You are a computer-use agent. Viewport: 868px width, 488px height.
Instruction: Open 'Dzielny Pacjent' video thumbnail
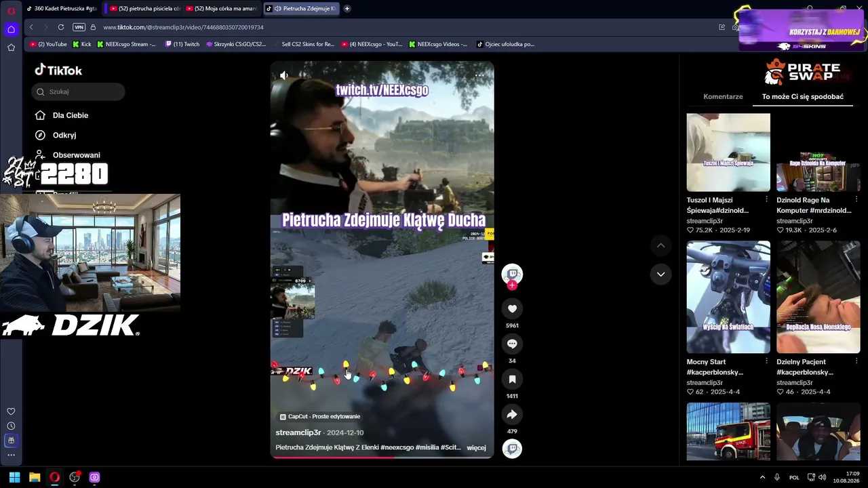coord(818,297)
